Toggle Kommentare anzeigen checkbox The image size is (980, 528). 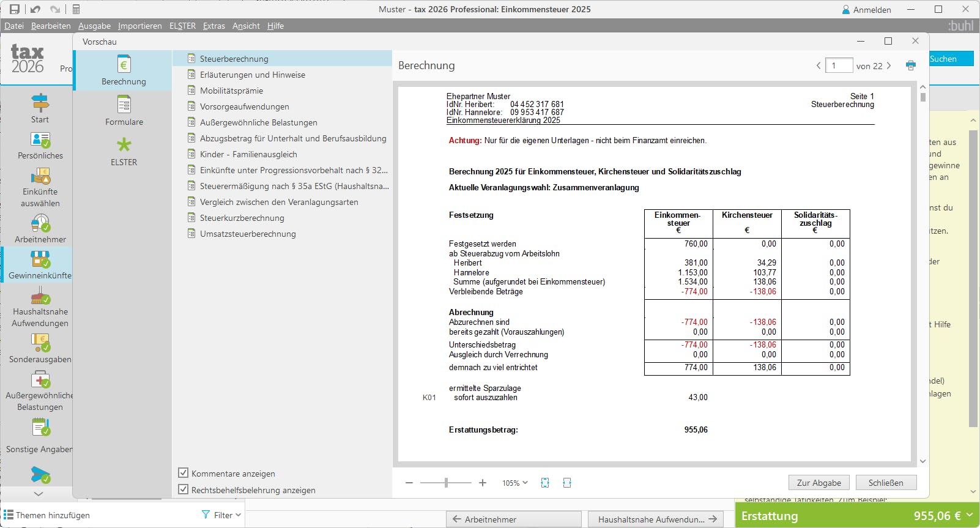(183, 473)
